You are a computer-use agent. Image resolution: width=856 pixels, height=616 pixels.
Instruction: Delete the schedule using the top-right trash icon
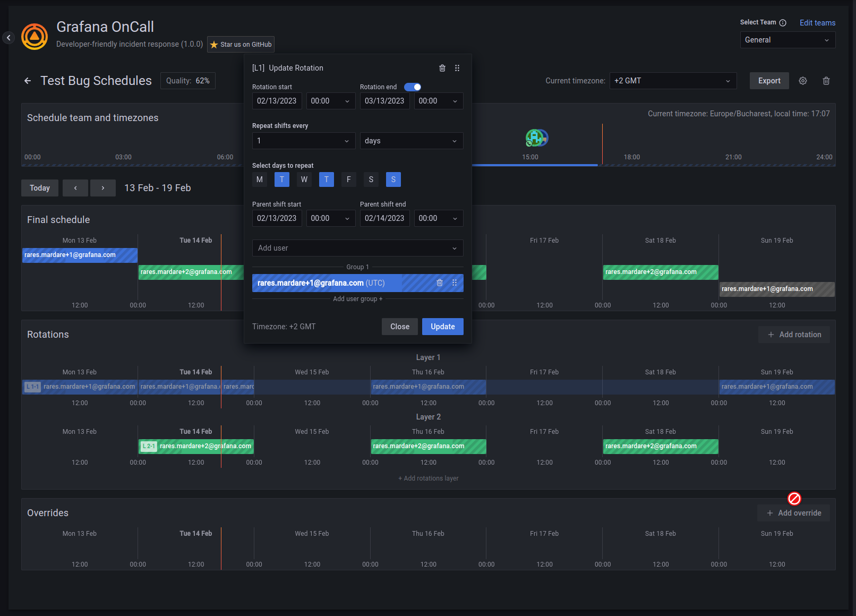click(x=826, y=81)
